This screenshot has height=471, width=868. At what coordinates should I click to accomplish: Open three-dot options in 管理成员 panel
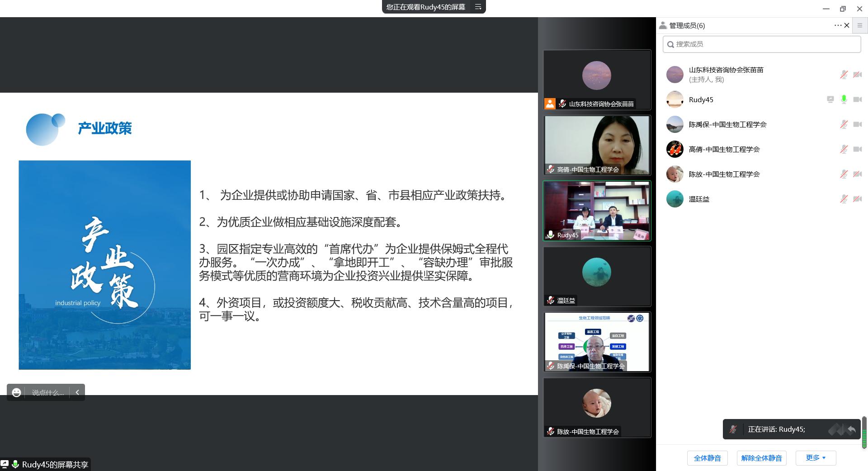837,25
